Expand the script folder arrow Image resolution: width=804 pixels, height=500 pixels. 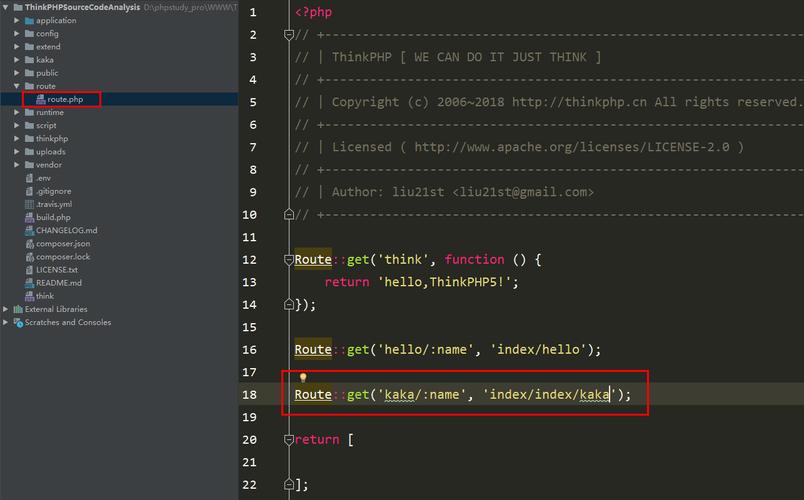17,125
